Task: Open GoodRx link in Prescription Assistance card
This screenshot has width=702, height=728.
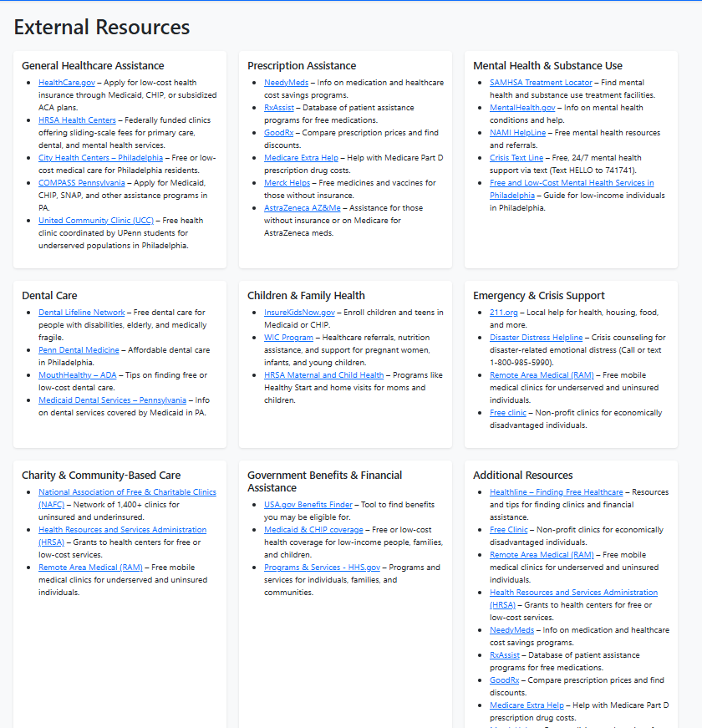Action: point(278,133)
